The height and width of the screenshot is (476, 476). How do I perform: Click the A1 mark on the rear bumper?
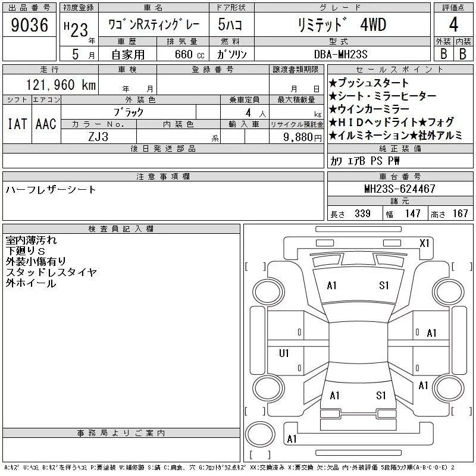click(292, 439)
